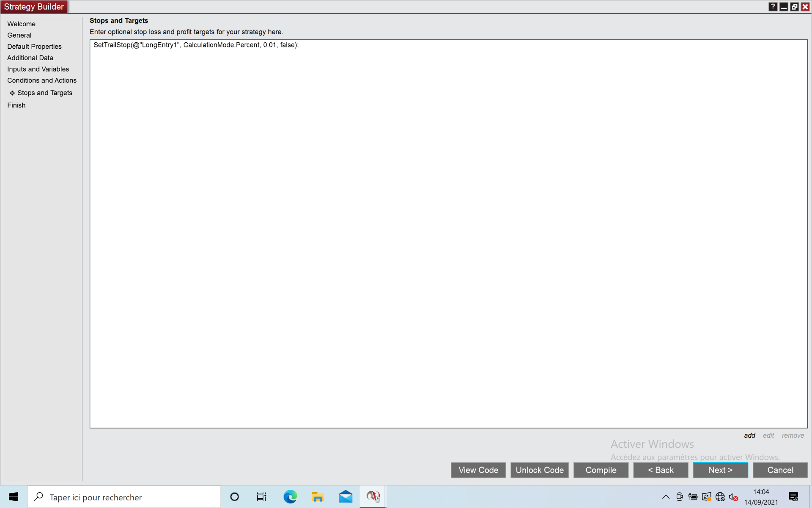Screen dimensions: 812x508
Task: Open Windows Start menu
Action: pyautogui.click(x=14, y=497)
